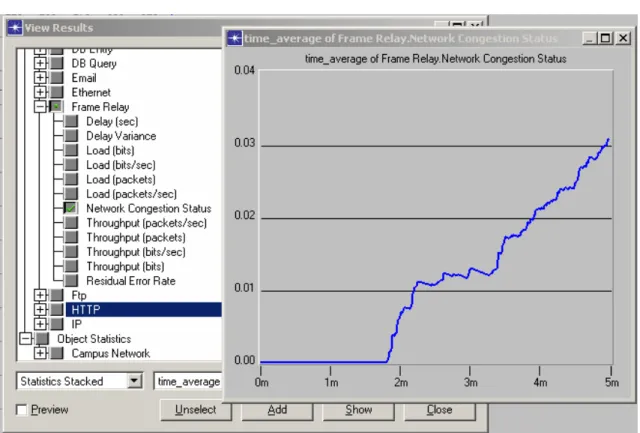
Task: Select the HTTP tree row
Action: [x=144, y=309]
